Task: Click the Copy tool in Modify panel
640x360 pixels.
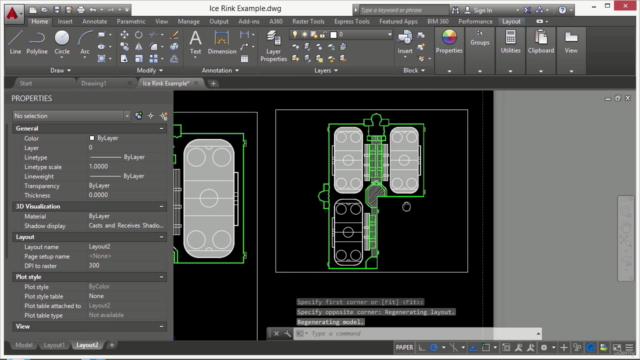Action: pyautogui.click(x=124, y=47)
